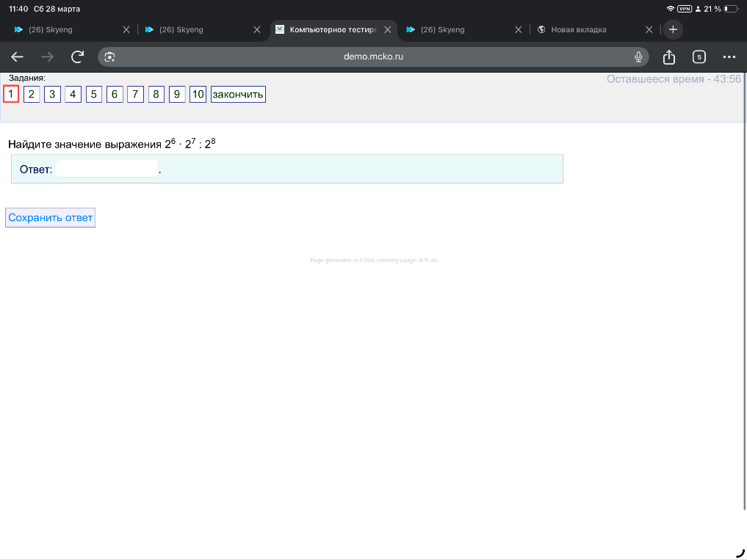Click закончить to finish the test
Viewport: 747px width, 560px height.
tap(238, 94)
